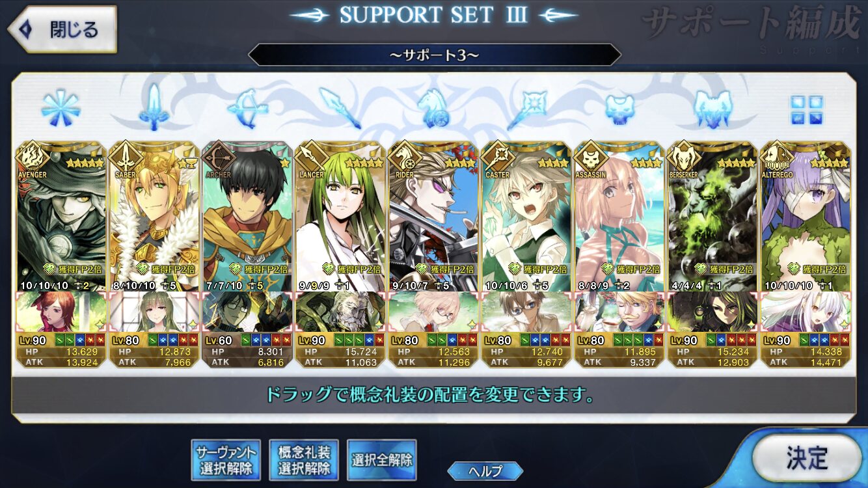Open the ヘルプ help tab
Image resolution: width=868 pixels, height=488 pixels.
[x=485, y=471]
